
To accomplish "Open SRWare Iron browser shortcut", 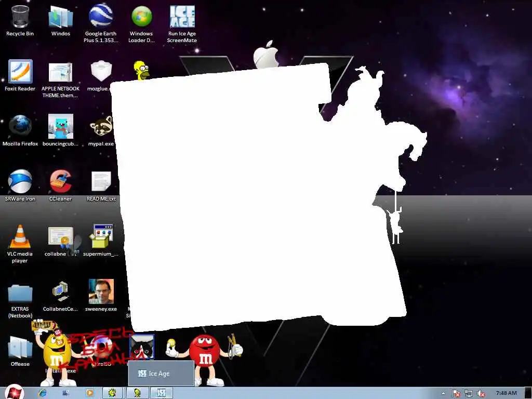I will (x=20, y=185).
